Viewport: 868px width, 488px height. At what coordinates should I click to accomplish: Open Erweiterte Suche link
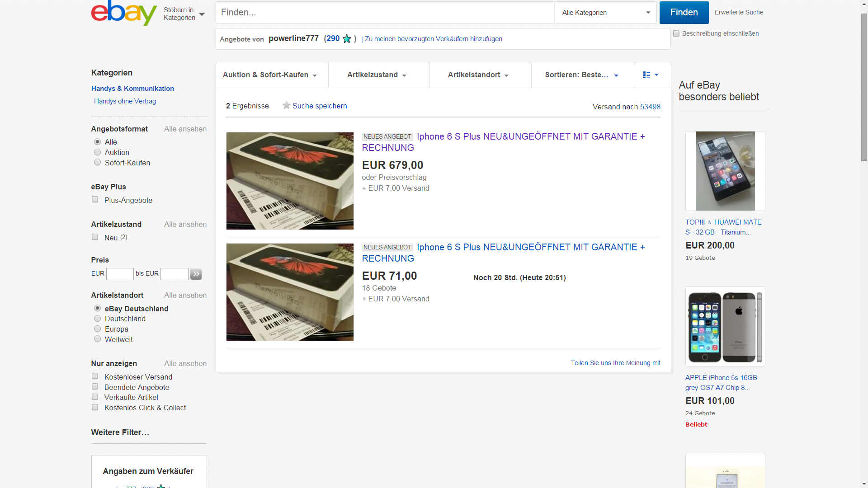[739, 12]
